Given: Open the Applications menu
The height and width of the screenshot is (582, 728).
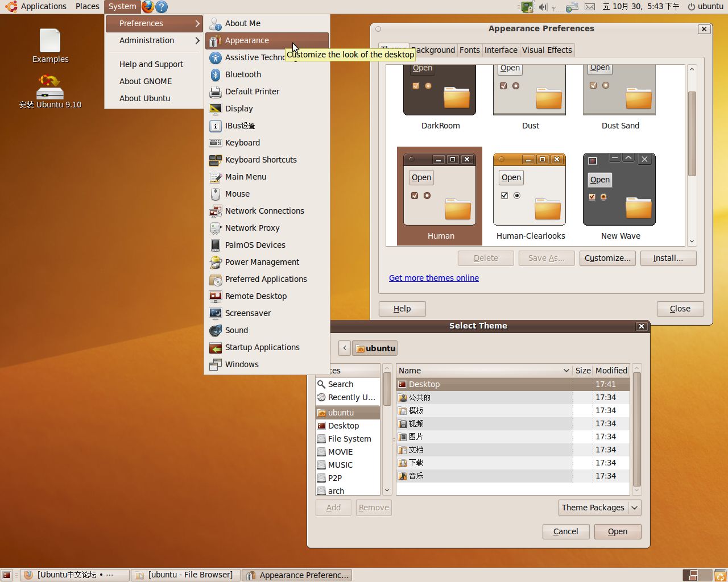Looking at the screenshot, I should [43, 6].
